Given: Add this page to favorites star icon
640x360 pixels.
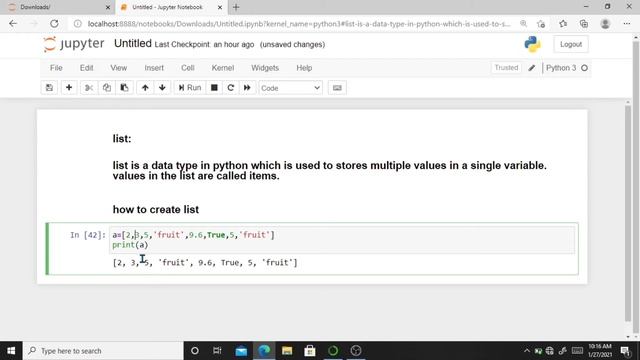Looking at the screenshot, I should pyautogui.click(x=541, y=24).
